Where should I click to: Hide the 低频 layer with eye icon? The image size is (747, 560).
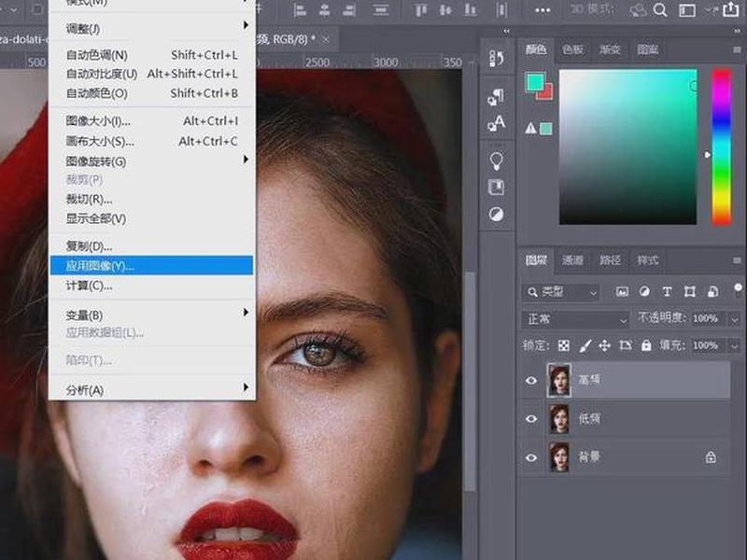(x=531, y=419)
